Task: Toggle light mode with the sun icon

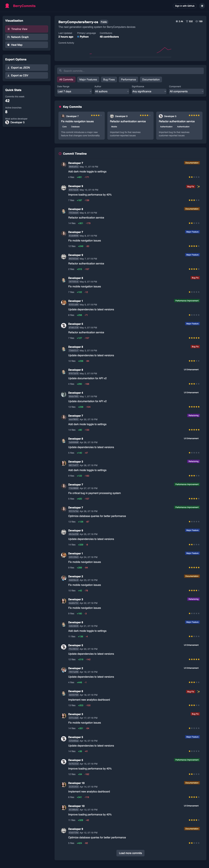Action: coord(202,6)
